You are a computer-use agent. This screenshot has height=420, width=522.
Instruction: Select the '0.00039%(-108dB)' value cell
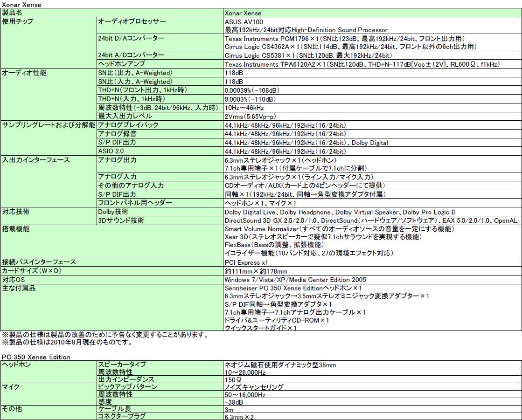click(x=373, y=90)
